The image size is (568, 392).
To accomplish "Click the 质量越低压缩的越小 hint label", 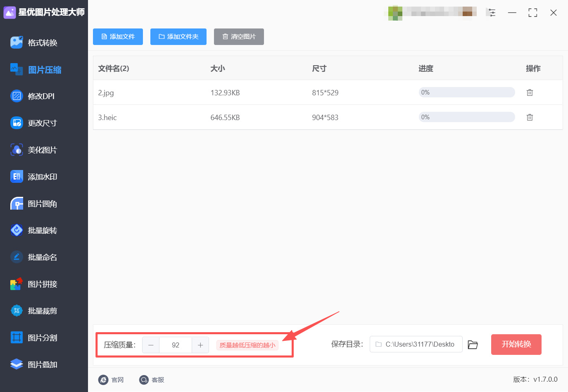I will (247, 345).
